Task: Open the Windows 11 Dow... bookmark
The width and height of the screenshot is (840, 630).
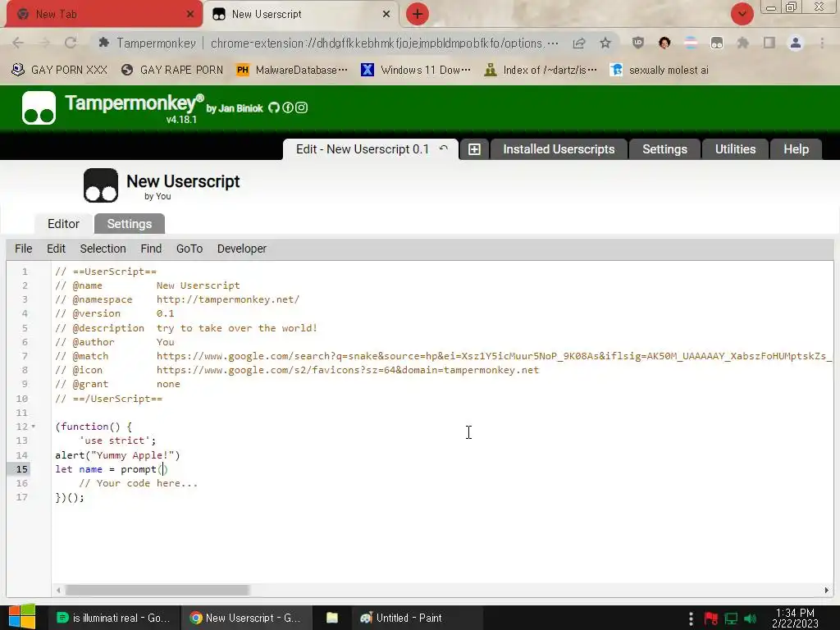Action: coord(416,71)
